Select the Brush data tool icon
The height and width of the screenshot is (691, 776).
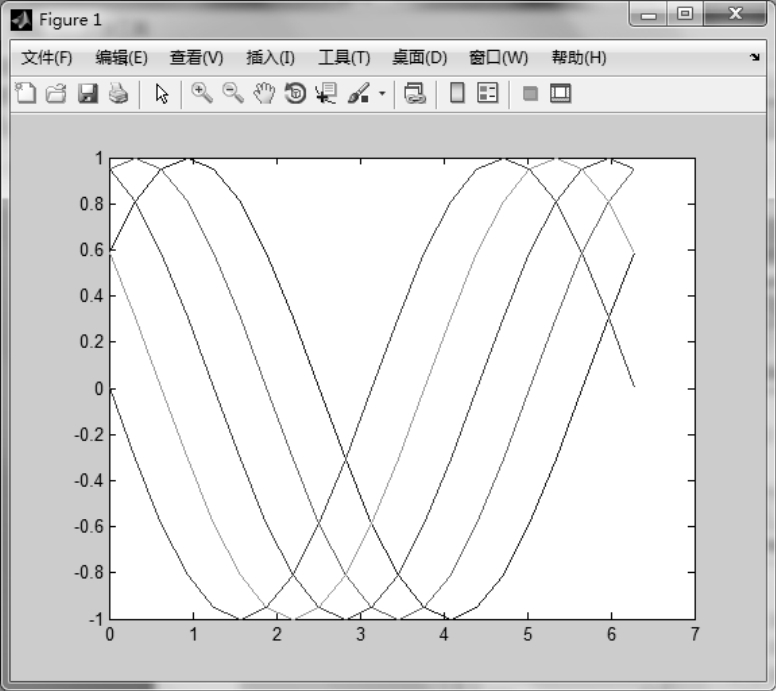pos(357,94)
